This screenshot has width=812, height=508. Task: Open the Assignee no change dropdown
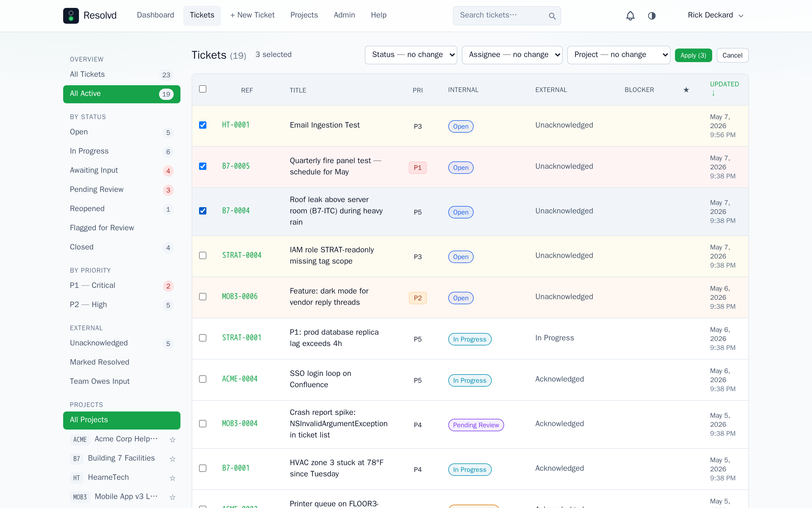pos(512,55)
